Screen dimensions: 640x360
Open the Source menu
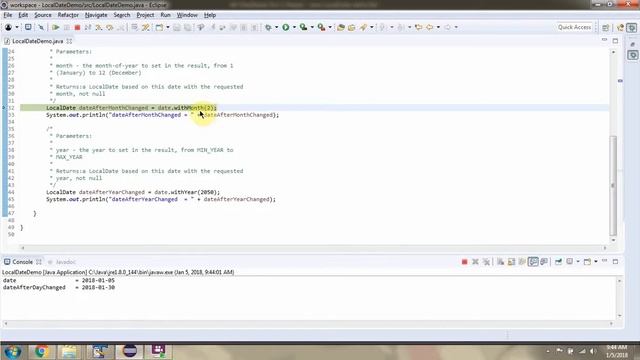(x=42, y=15)
